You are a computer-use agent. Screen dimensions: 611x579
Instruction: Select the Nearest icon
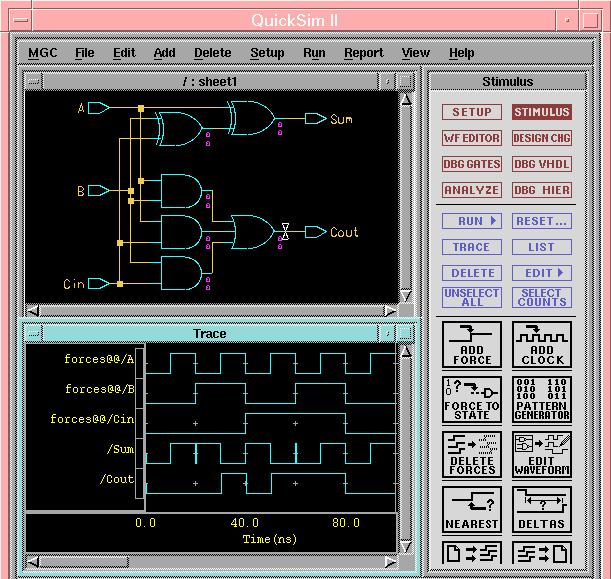[472, 509]
